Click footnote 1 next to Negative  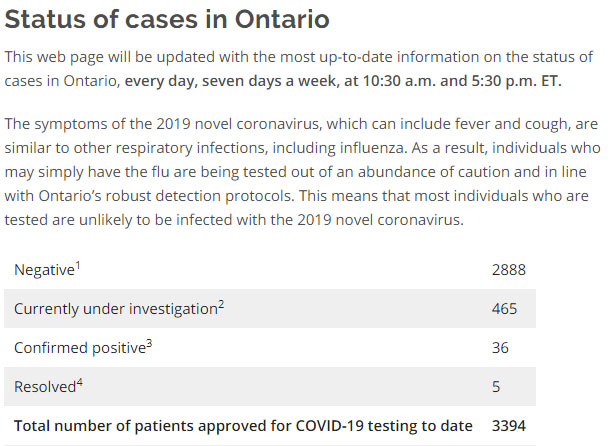tap(79, 265)
